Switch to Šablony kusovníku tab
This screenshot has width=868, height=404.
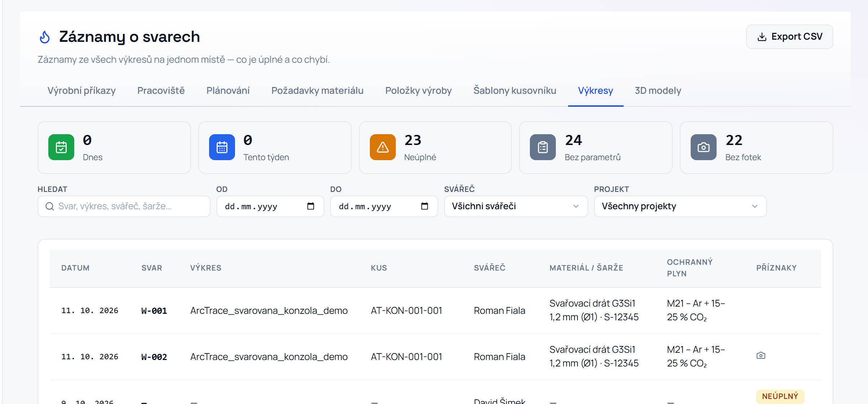point(515,91)
